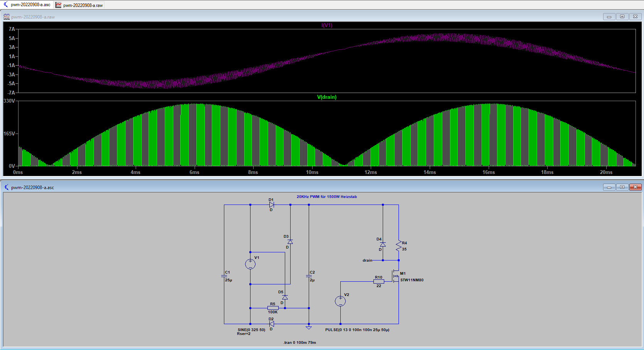Select capacitor C1 symbol
644x350 pixels.
point(224,276)
